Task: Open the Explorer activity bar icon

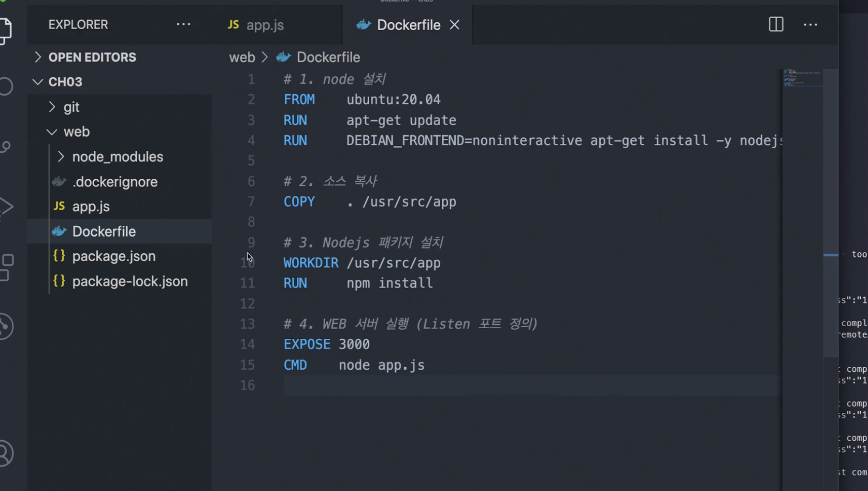Action: click(5, 31)
